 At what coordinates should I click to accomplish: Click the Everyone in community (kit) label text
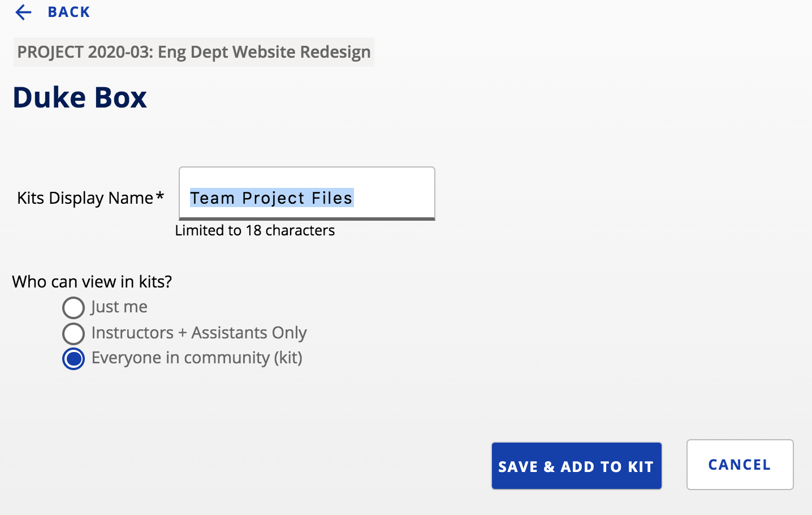point(197,358)
